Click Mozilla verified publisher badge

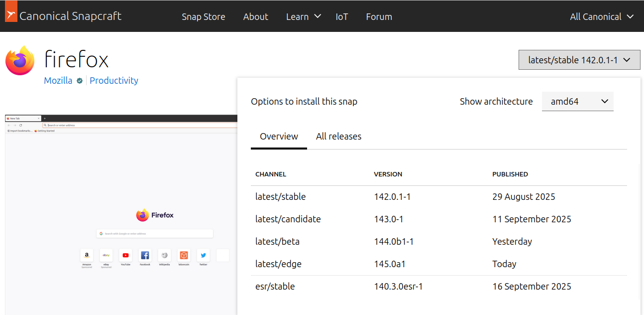pos(80,81)
